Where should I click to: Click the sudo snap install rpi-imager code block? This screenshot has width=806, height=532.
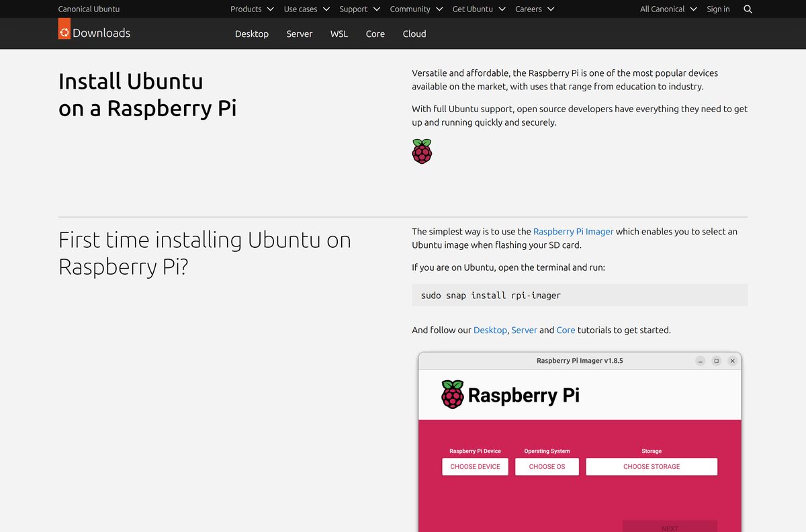pyautogui.click(x=580, y=295)
